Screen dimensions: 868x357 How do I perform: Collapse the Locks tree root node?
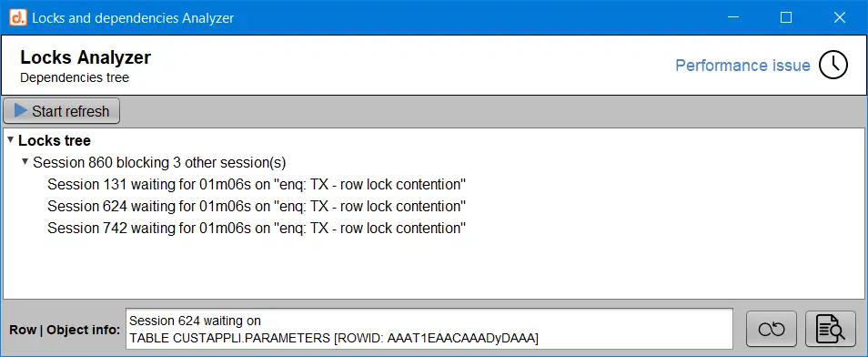pyautogui.click(x=10, y=140)
